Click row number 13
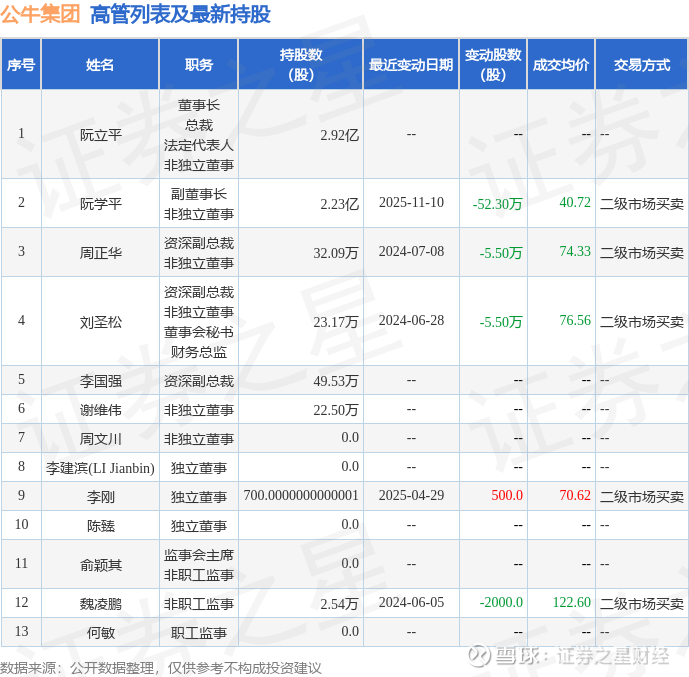 pyautogui.click(x=22, y=631)
